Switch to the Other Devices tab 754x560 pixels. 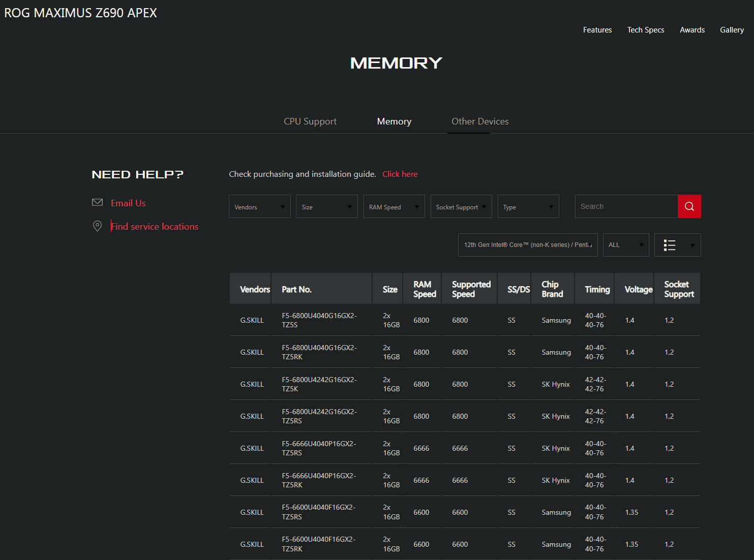[x=480, y=121]
